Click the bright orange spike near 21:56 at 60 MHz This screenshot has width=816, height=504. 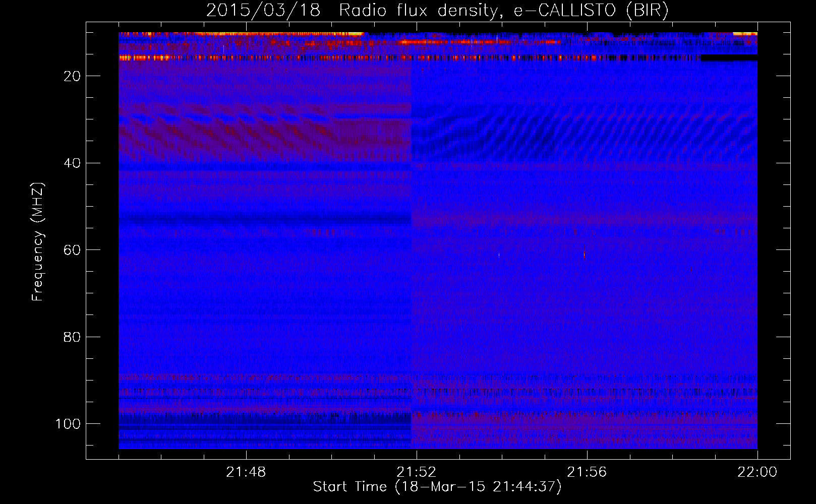[x=585, y=254]
